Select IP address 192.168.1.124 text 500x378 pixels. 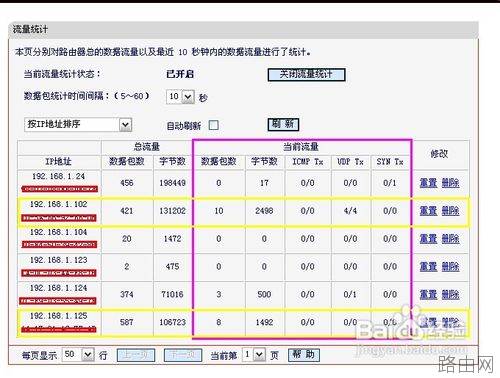click(x=59, y=288)
